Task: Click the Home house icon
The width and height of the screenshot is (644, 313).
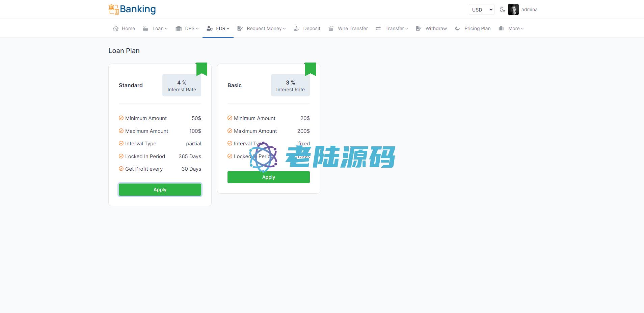Action: (116, 28)
